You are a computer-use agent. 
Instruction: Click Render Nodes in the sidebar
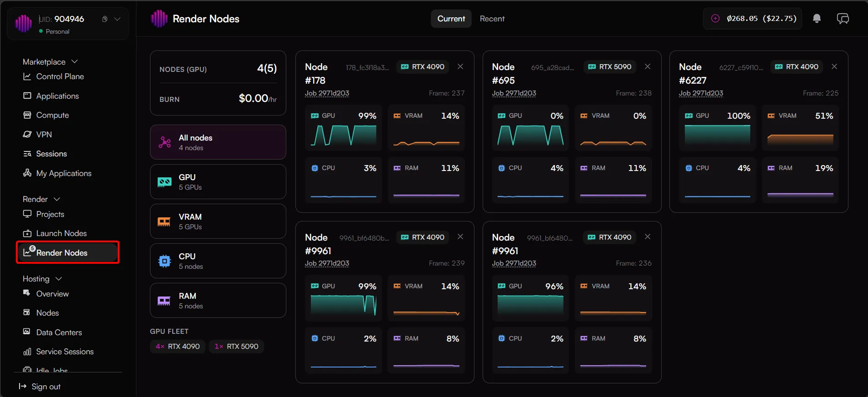pyautogui.click(x=68, y=252)
